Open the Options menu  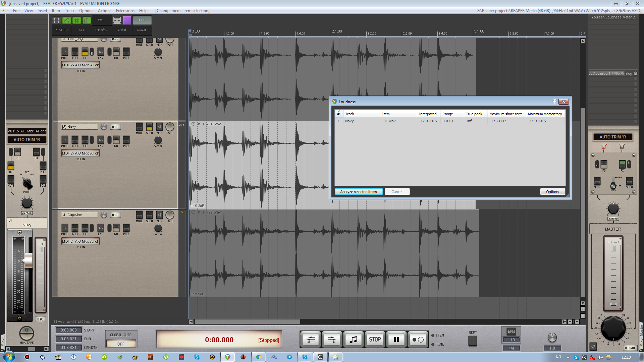pos(86,11)
